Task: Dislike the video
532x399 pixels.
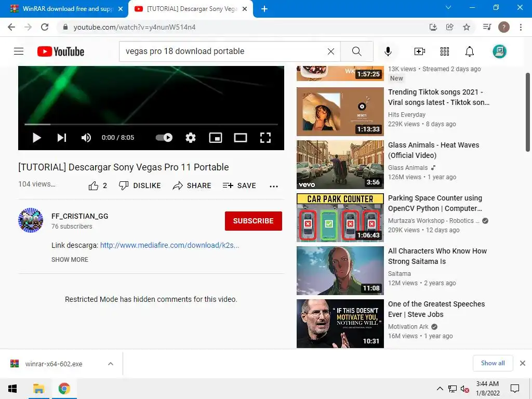Action: pyautogui.click(x=139, y=185)
